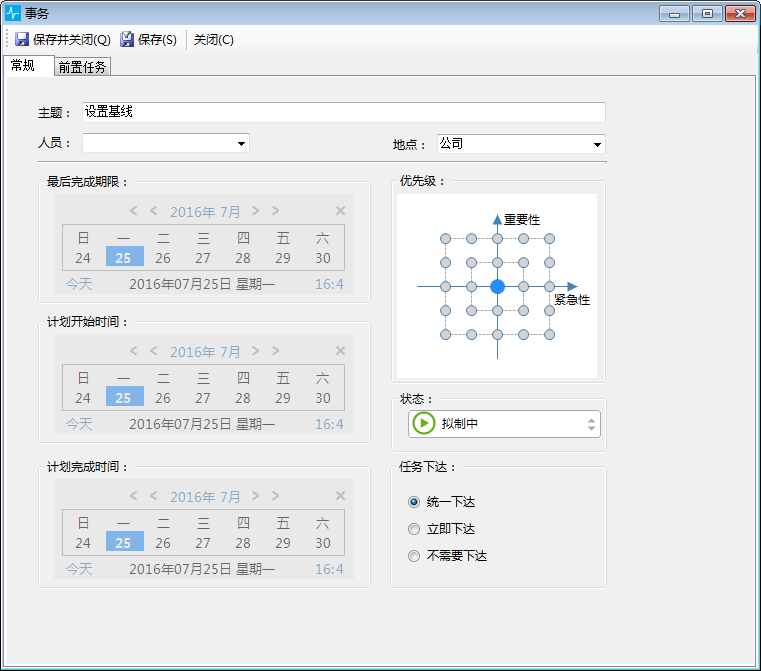Select the 立即下达 radio option
This screenshot has height=671, width=761.
414,529
